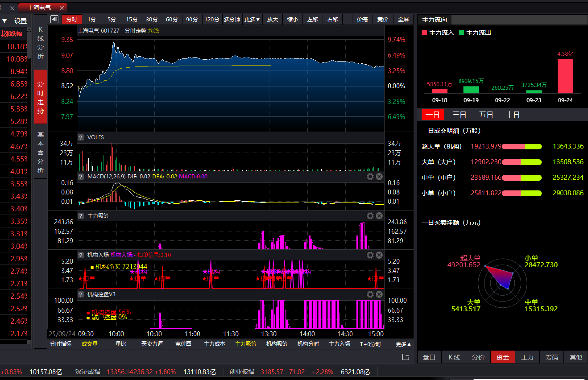The width and height of the screenshot is (588, 380).
Task: Click the export/share icon below chart
Action: [406, 357]
